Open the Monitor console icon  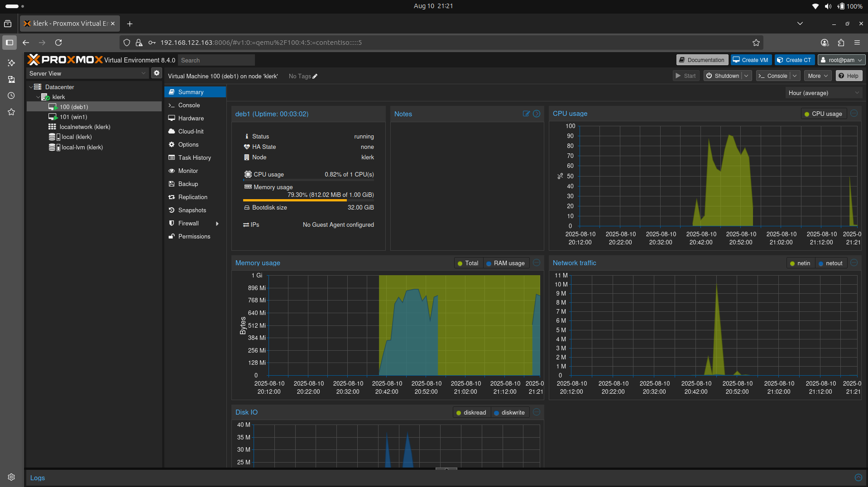click(x=172, y=171)
